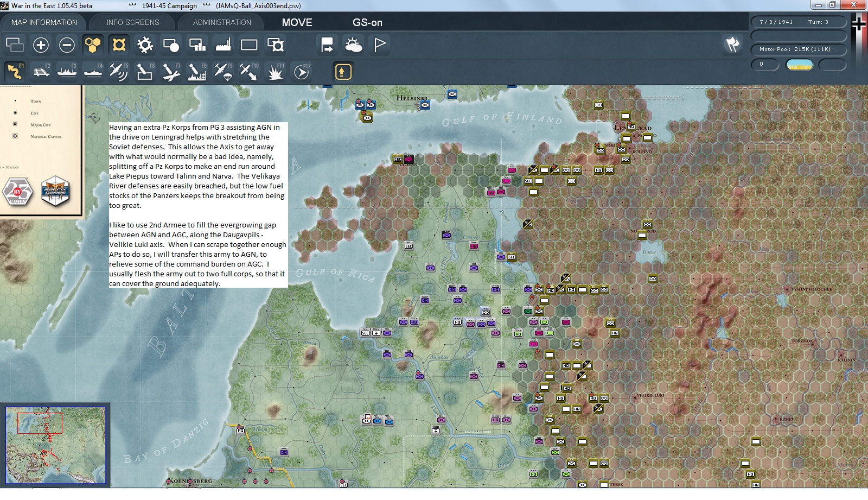Click the rectangle with gear icon
This screenshot has width=868, height=500.
(x=275, y=45)
